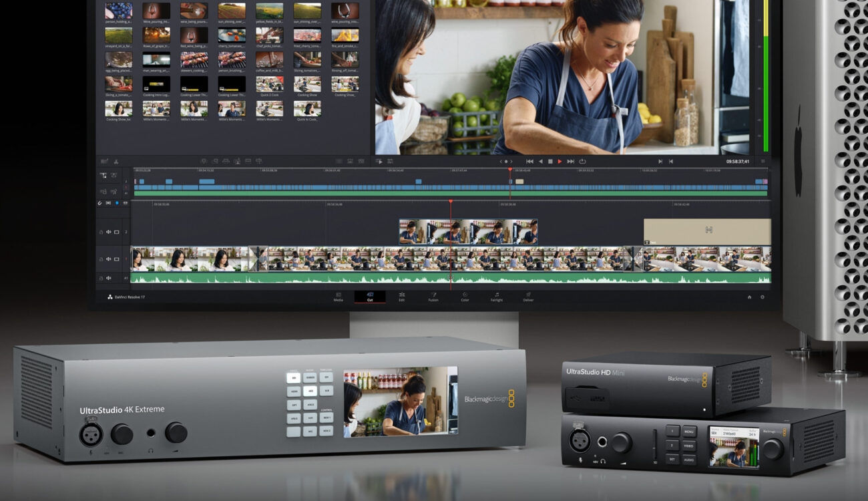Jump to timeline start with transport button
Screen dimensions: 868x501
point(529,161)
